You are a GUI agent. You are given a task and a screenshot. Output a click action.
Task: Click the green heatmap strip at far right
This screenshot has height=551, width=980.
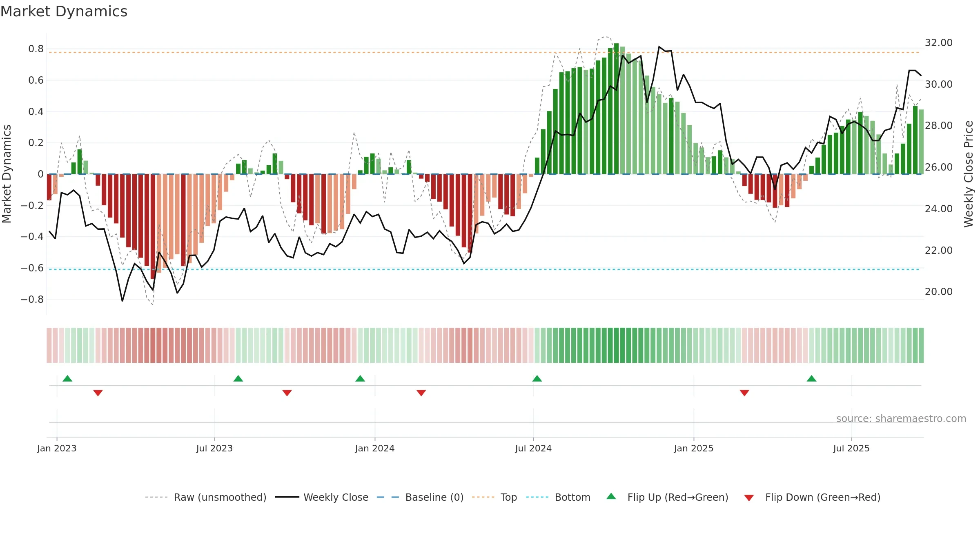(921, 345)
